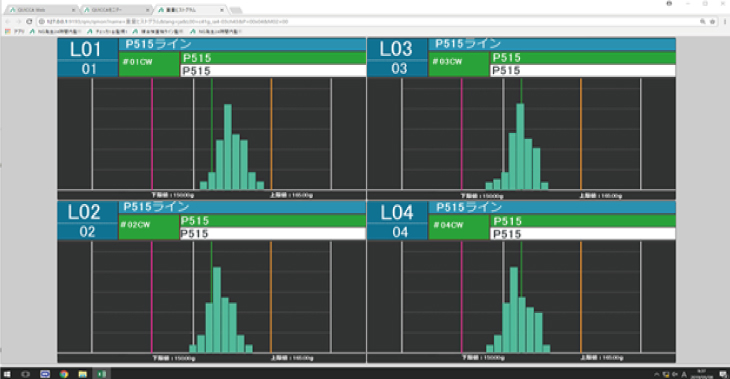Screen dimensions: 730x379
Task: Click the P515 line header in L02 panel
Action: pyautogui.click(x=242, y=207)
